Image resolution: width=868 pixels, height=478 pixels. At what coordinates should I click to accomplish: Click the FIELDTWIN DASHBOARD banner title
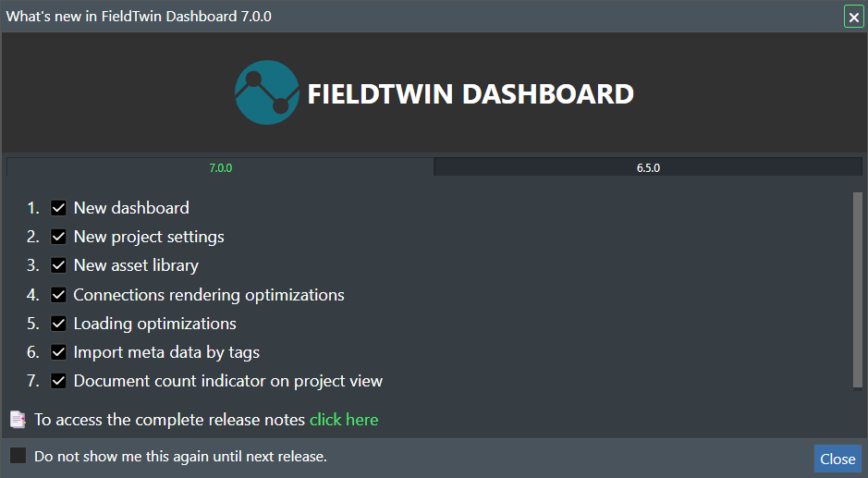pyautogui.click(x=471, y=93)
